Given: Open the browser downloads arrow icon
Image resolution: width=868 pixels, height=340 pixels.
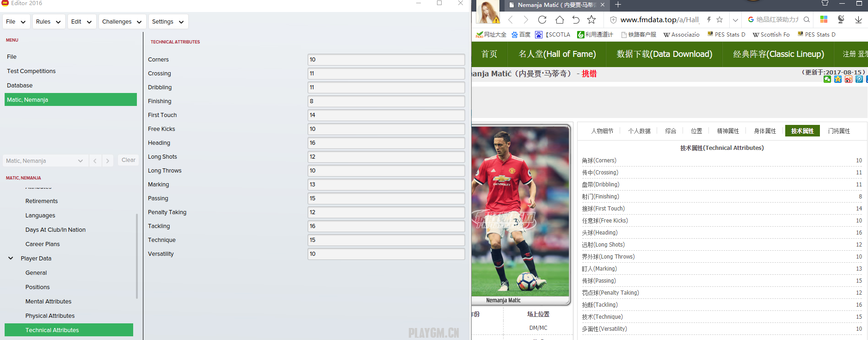Looking at the screenshot, I should (x=858, y=19).
